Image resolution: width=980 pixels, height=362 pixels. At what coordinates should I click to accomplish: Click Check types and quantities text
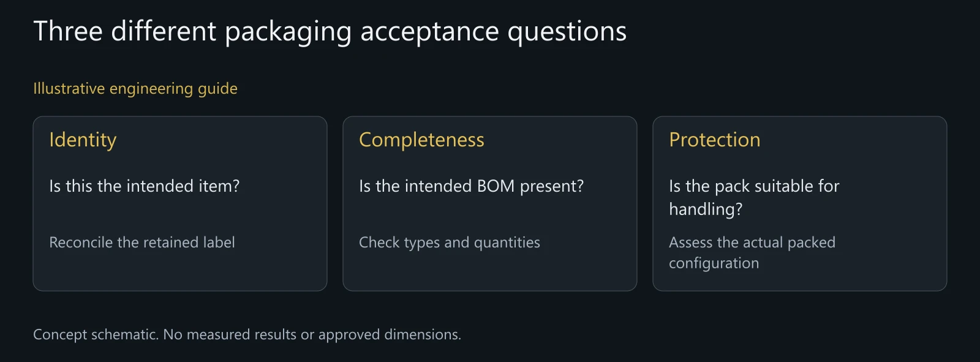[450, 243]
